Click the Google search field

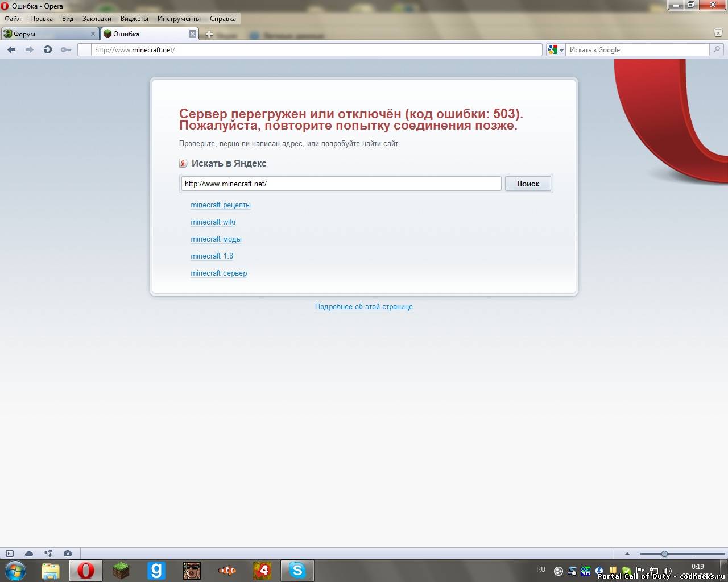tap(638, 50)
